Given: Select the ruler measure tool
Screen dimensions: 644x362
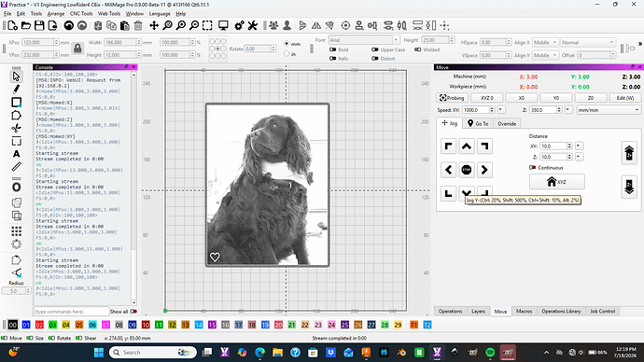Looking at the screenshot, I should pyautogui.click(x=16, y=167).
